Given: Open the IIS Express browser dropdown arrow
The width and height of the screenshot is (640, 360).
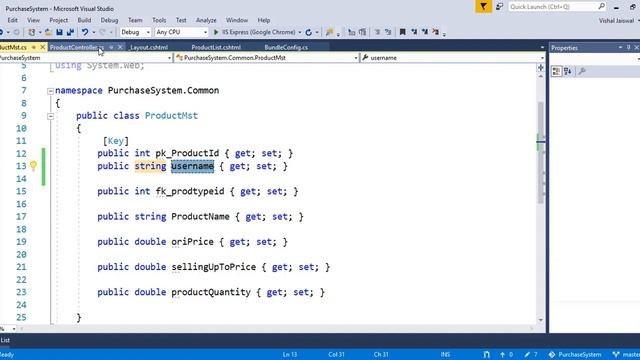Looking at the screenshot, I should (x=300, y=32).
